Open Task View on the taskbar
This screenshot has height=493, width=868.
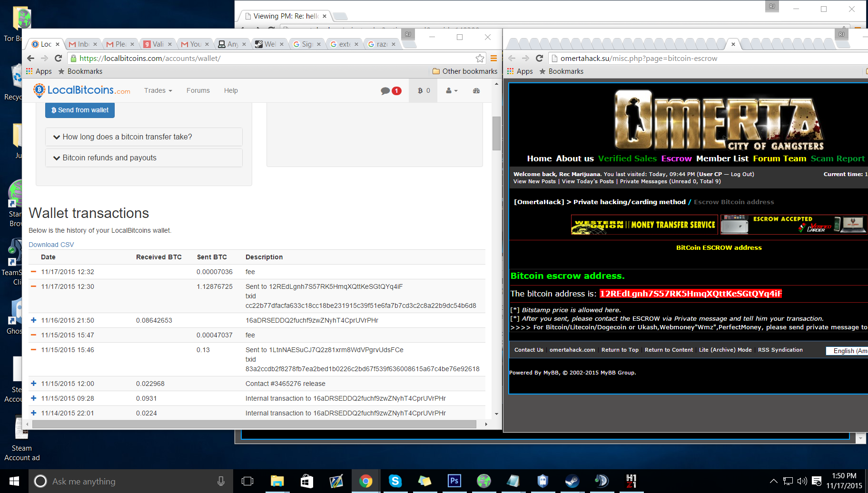pos(247,481)
